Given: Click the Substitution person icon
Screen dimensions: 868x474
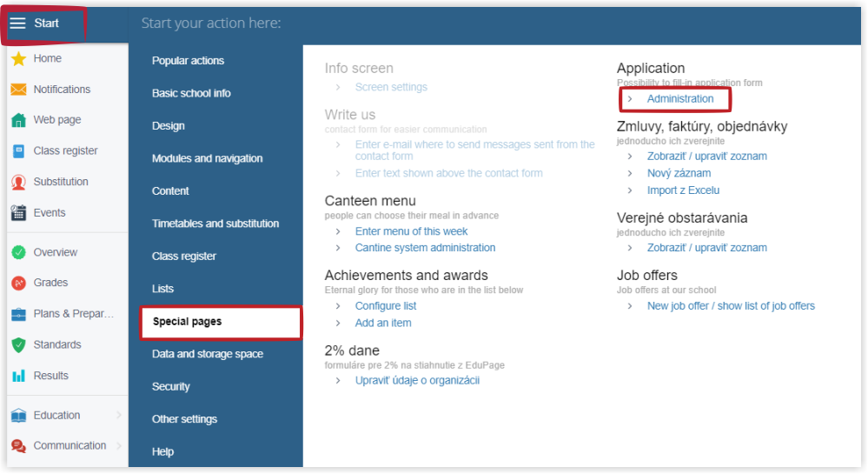Looking at the screenshot, I should point(19,182).
